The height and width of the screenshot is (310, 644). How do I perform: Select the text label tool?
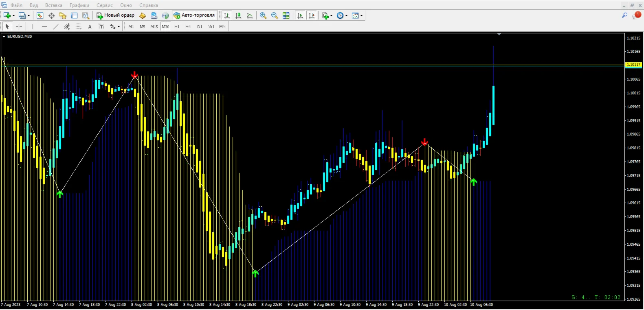101,26
